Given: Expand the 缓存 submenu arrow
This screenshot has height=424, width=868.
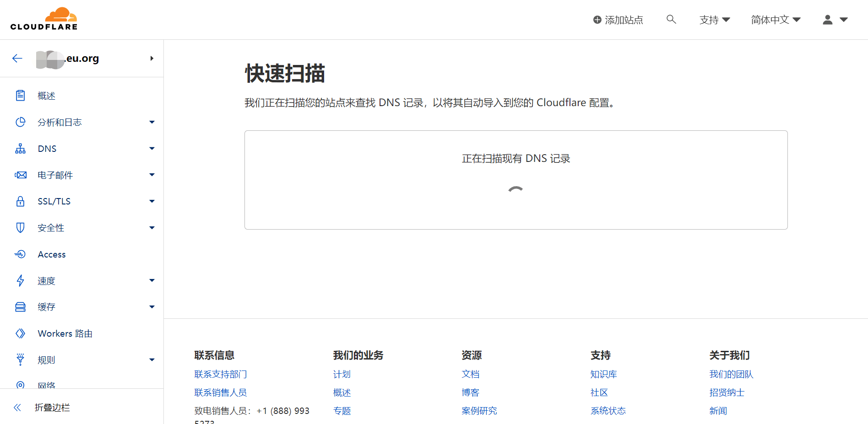Looking at the screenshot, I should point(152,307).
